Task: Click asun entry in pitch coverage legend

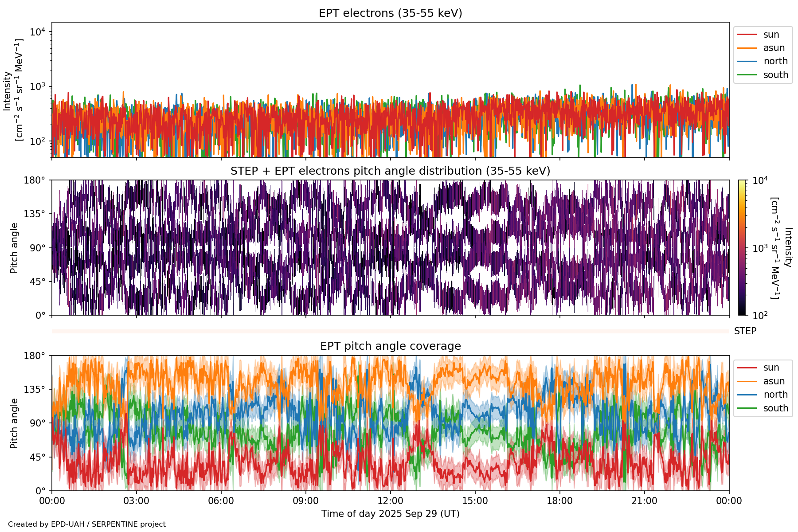Action: pyautogui.click(x=774, y=381)
